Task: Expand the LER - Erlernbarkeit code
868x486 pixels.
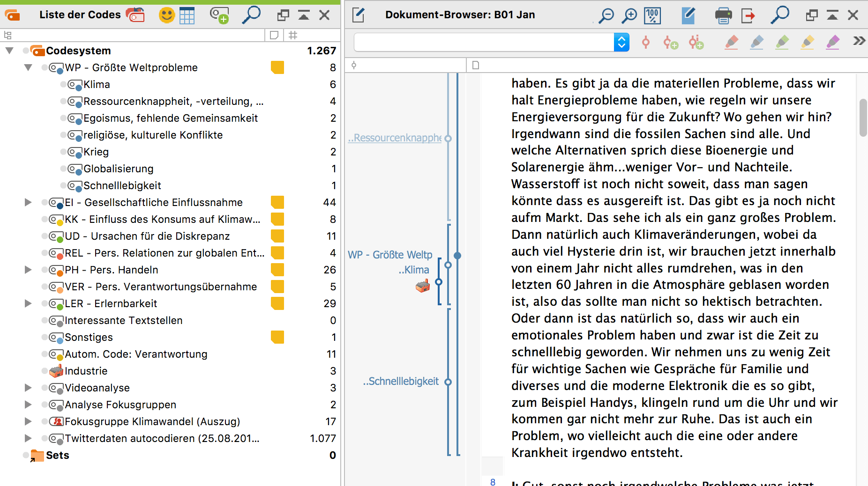Action: coord(28,303)
